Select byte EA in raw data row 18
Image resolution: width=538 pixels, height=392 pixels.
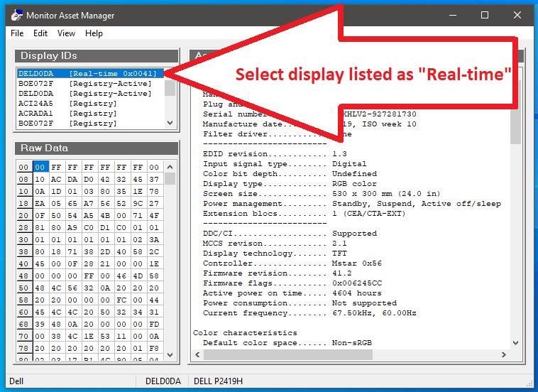[x=40, y=203]
